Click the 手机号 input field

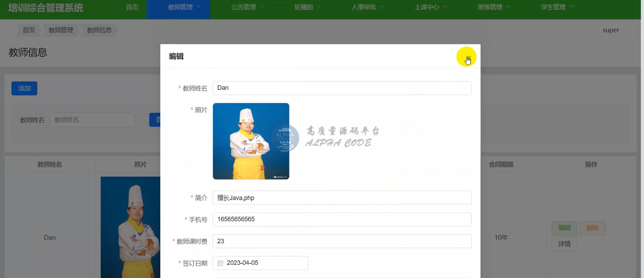342,220
